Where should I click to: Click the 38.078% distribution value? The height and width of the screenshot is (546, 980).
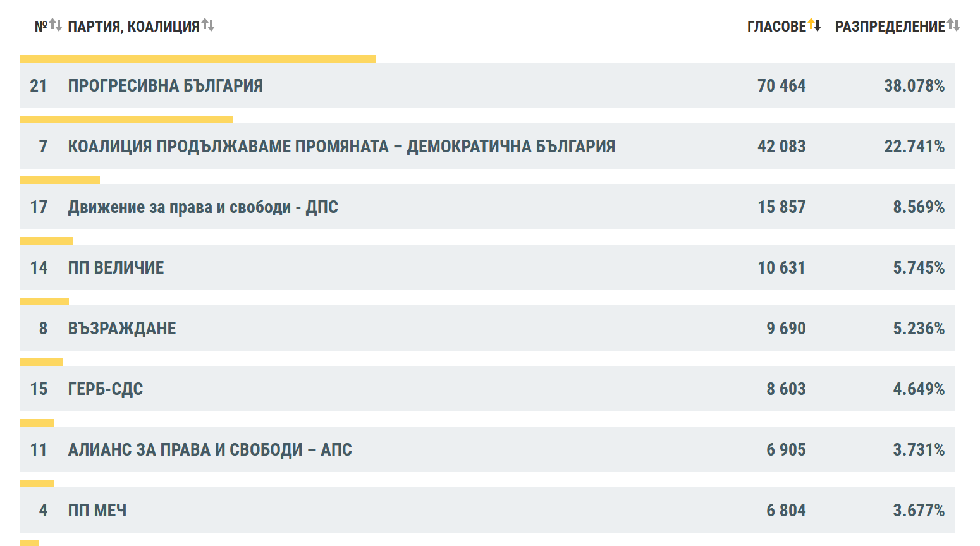point(914,85)
